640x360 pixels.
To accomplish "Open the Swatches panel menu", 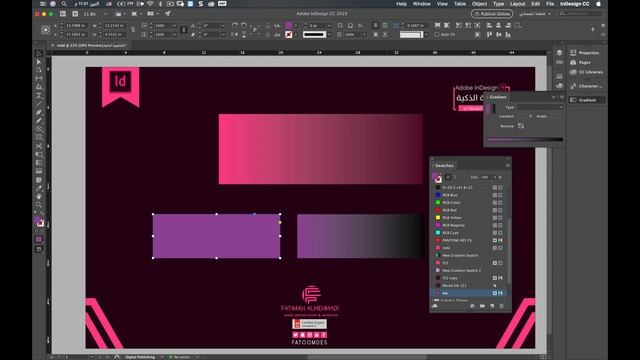I will (508, 165).
